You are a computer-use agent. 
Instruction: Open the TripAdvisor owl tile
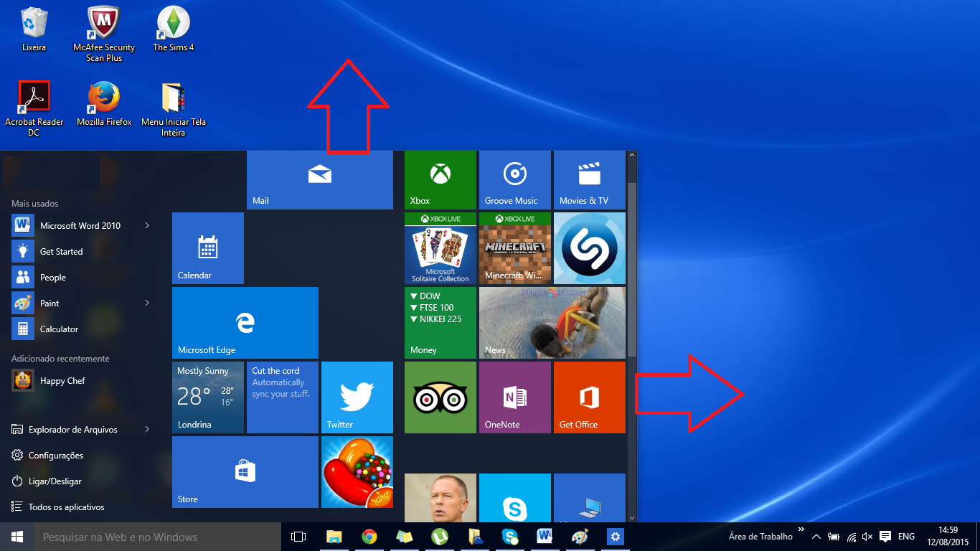[x=440, y=397]
